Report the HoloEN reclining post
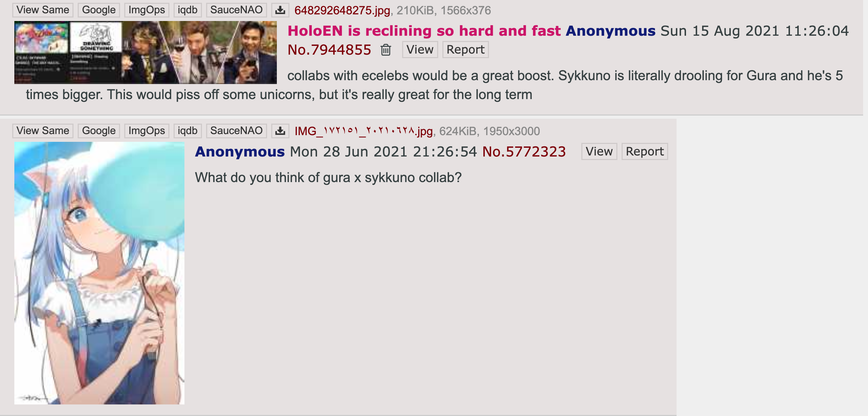The height and width of the screenshot is (416, 868). point(465,50)
